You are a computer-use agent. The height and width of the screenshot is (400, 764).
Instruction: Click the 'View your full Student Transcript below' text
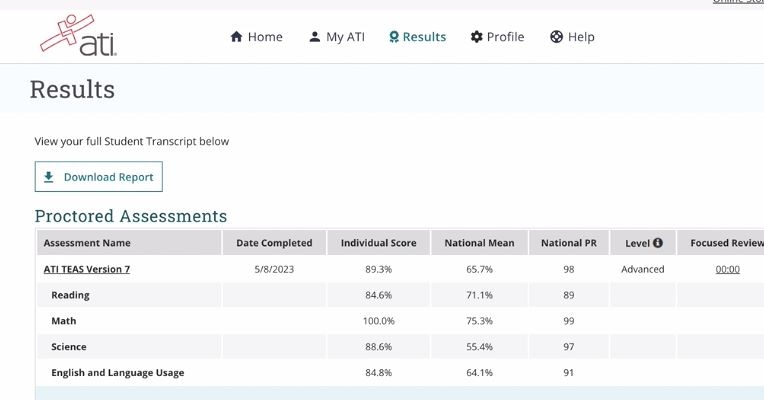pyautogui.click(x=132, y=141)
